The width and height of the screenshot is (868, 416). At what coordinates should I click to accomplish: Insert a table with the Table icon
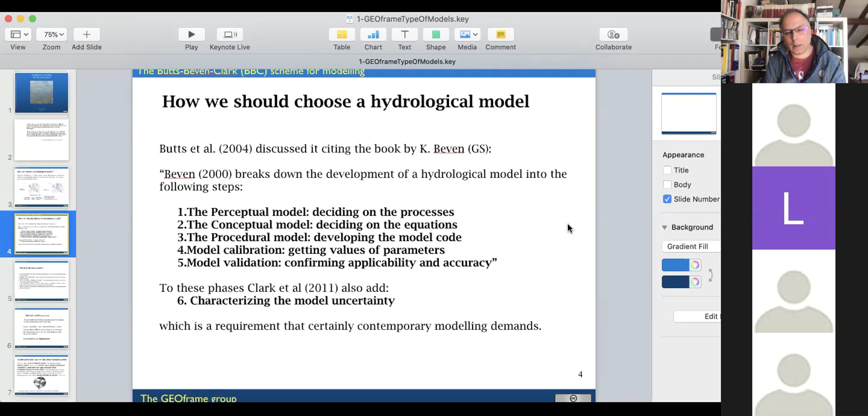[x=342, y=34]
